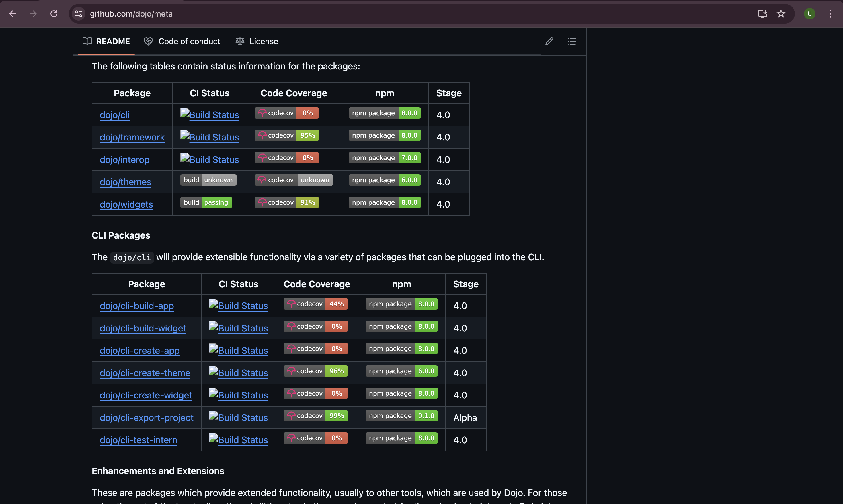
Task: Click the dojo/widgets build passing badge
Action: (206, 202)
